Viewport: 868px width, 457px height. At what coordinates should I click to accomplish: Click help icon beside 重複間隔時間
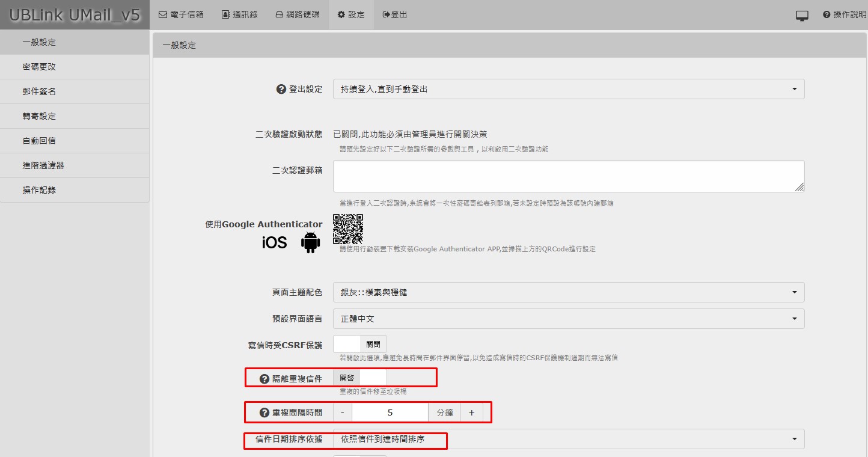264,413
